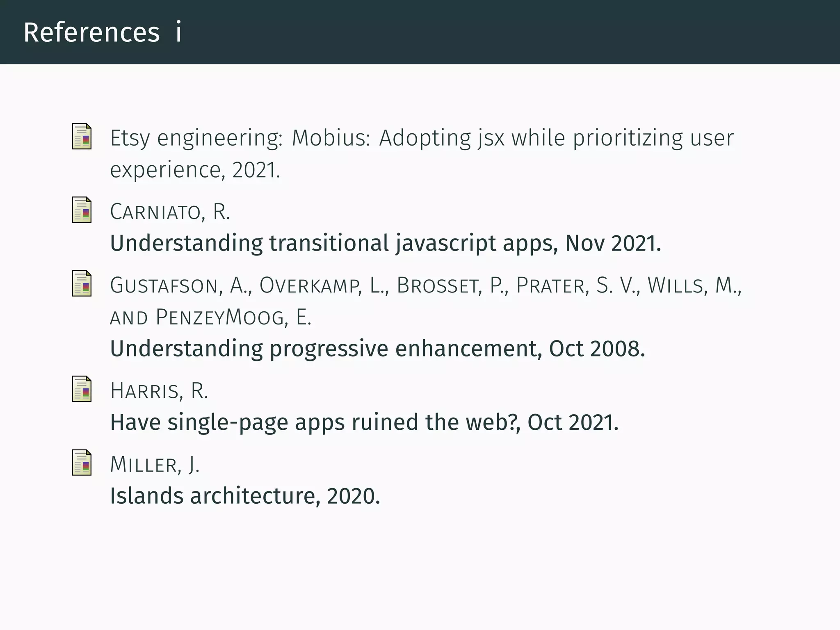
Task: Select author name Carniato, R.
Action: coord(170,212)
